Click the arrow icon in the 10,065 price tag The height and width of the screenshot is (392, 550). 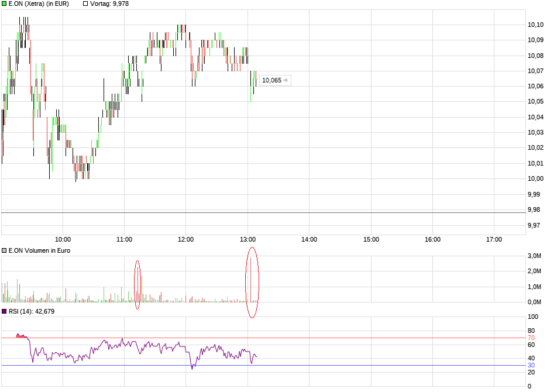click(x=286, y=80)
